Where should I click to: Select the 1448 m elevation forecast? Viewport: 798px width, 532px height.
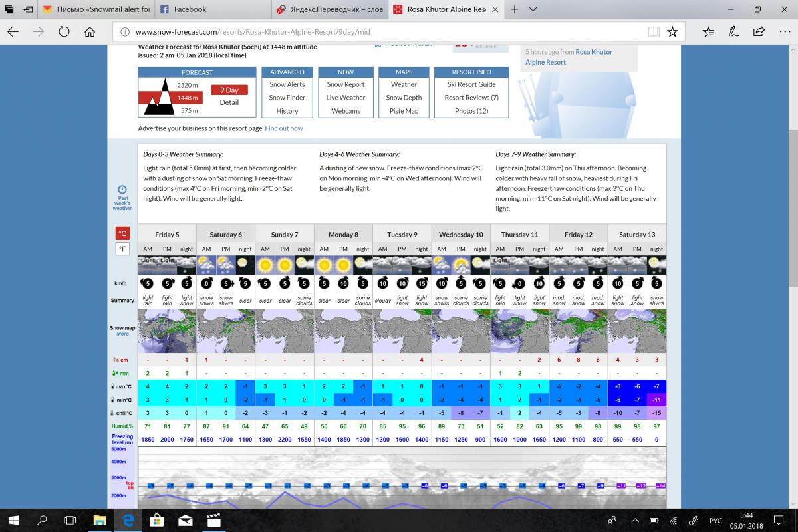[x=188, y=98]
